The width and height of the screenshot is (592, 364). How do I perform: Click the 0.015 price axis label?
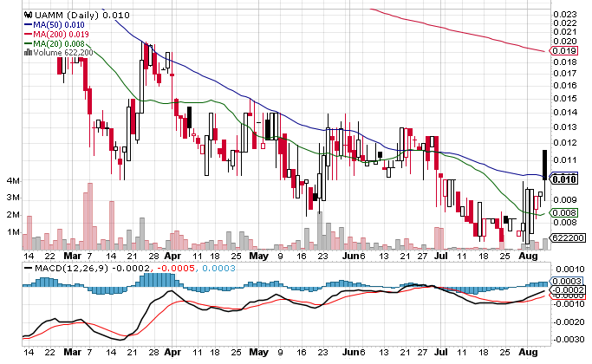pyautogui.click(x=565, y=99)
